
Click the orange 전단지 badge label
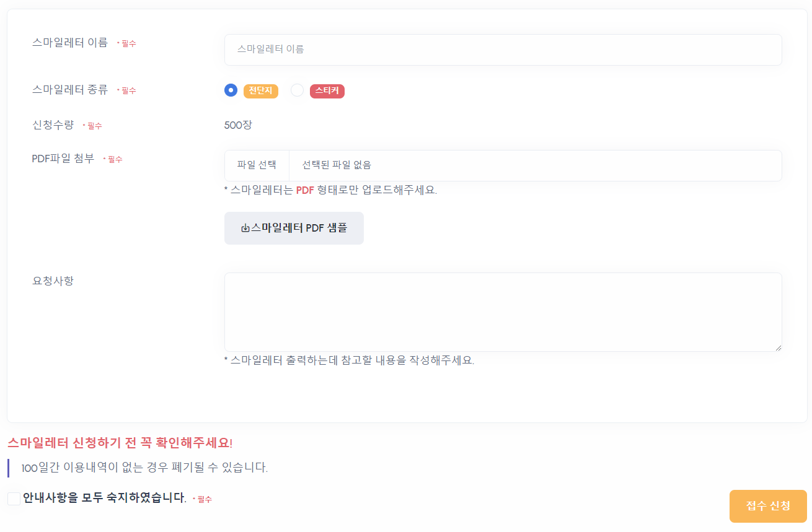click(261, 91)
